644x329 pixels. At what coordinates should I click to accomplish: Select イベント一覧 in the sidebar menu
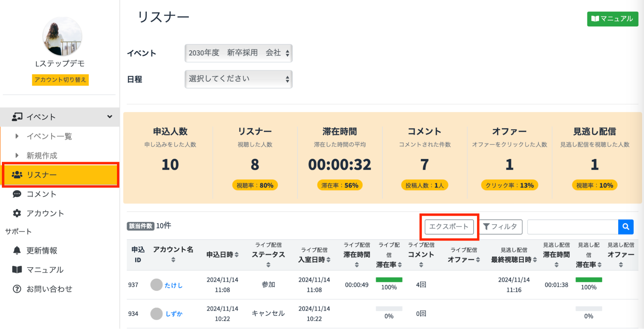(x=49, y=136)
